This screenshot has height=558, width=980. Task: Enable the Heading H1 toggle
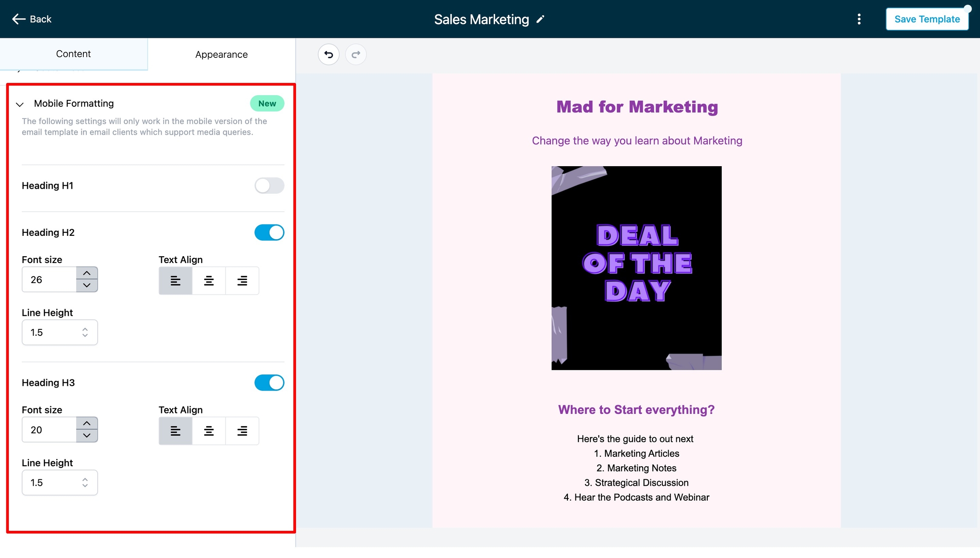click(x=269, y=186)
